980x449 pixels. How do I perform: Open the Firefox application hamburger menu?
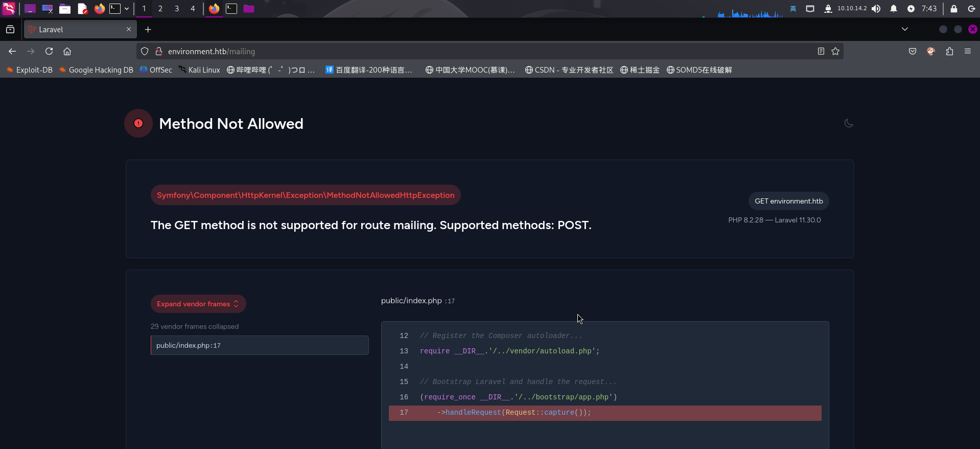pyautogui.click(x=968, y=51)
